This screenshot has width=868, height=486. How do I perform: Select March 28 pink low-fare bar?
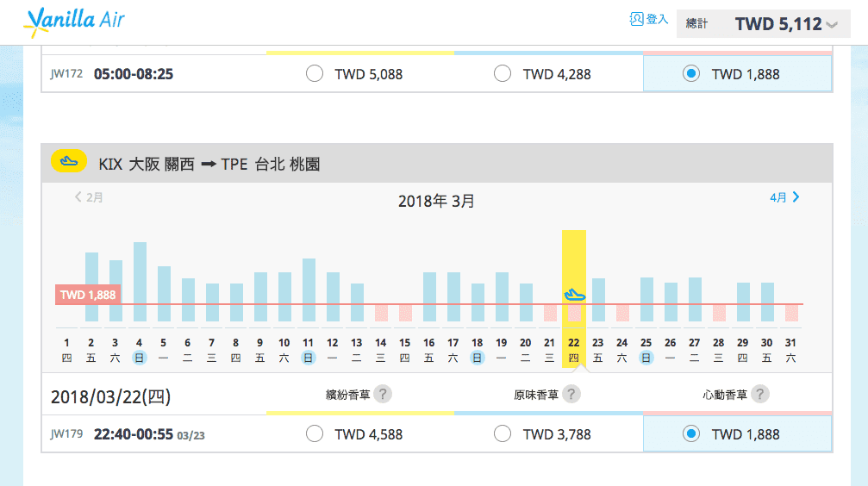point(719,313)
